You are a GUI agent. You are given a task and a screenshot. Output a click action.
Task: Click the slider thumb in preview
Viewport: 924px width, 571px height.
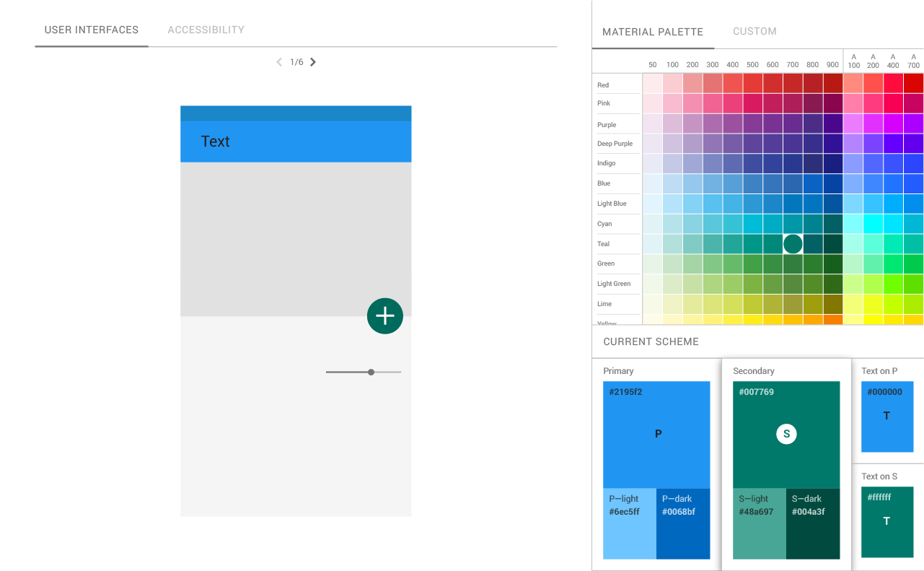pyautogui.click(x=371, y=372)
